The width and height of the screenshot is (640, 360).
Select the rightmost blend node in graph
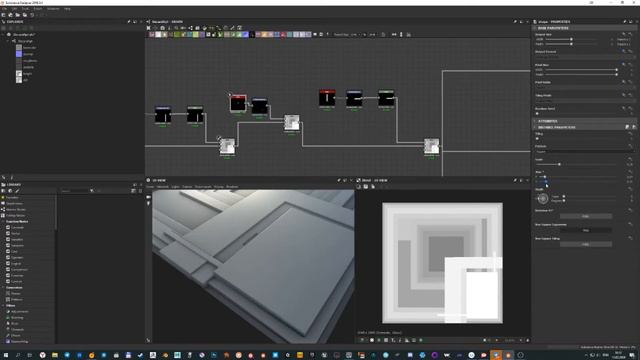tap(431, 146)
